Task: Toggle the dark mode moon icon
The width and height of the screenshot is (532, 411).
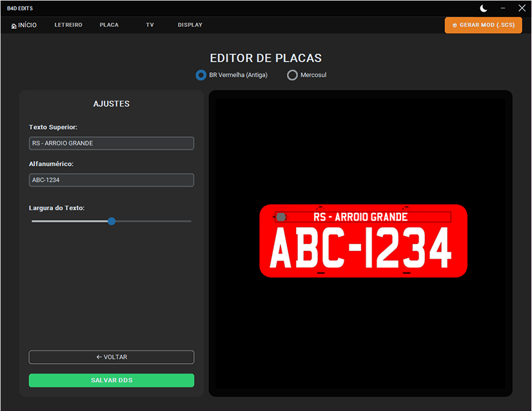Action: (484, 8)
